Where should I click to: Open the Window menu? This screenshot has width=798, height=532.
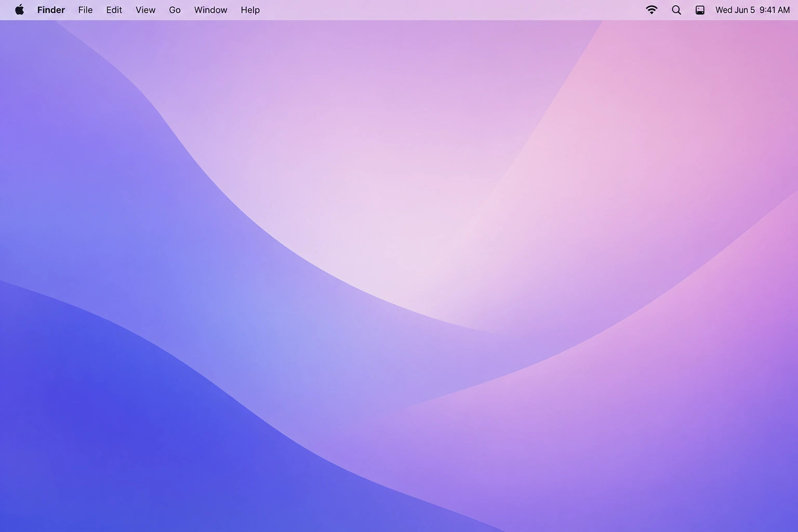210,10
